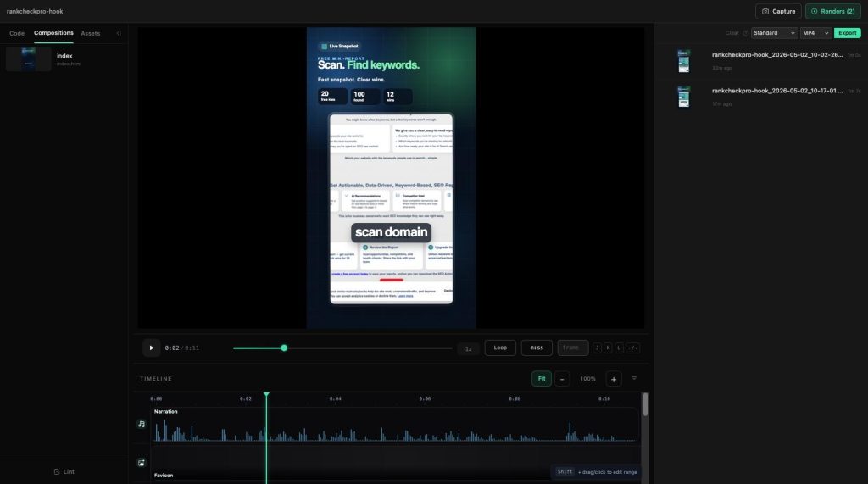
Task: Click the 0:02 current time display
Action: (x=171, y=348)
